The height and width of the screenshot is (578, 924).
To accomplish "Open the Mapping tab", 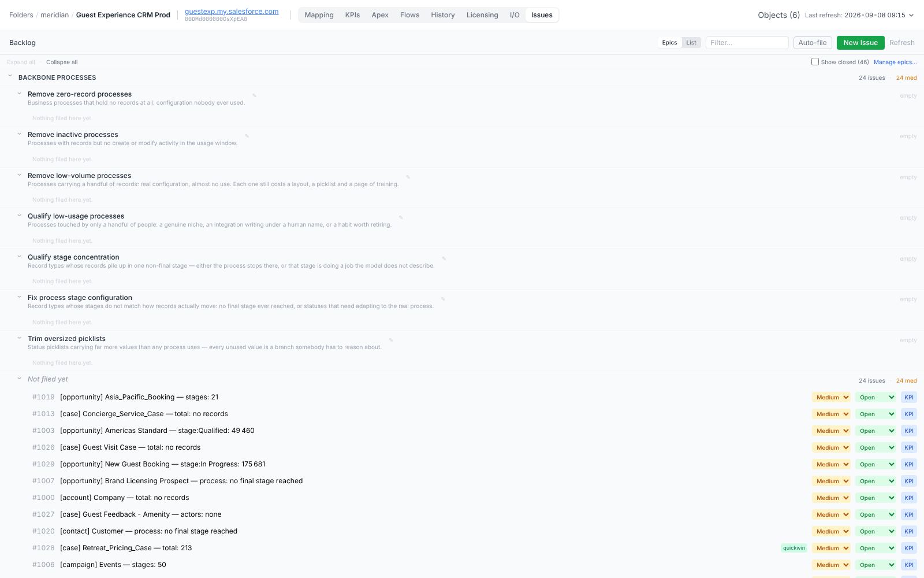I will pyautogui.click(x=319, y=15).
